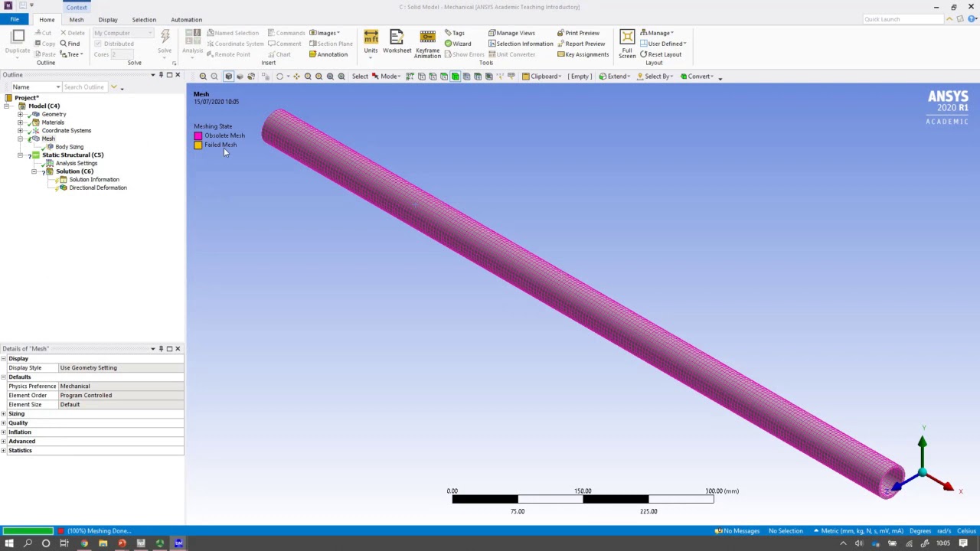Pin the Outline panel
This screenshot has height=551, width=980.
pos(161,75)
